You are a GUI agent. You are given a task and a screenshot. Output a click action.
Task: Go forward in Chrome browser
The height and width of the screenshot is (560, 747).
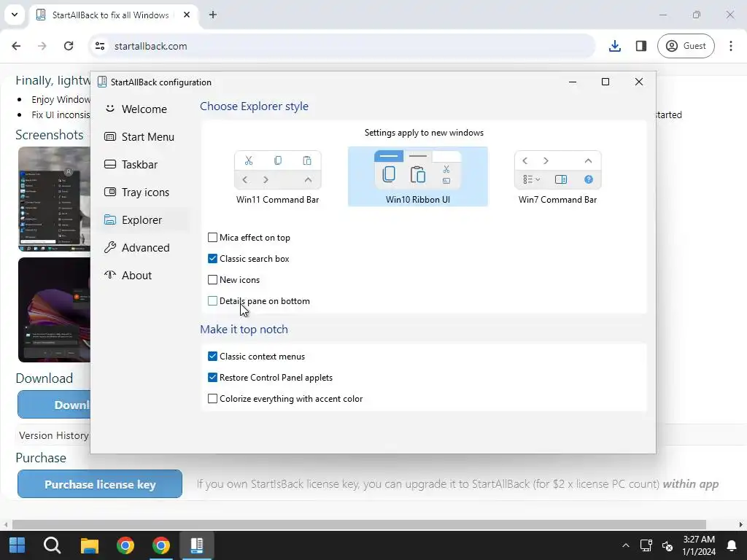42,46
